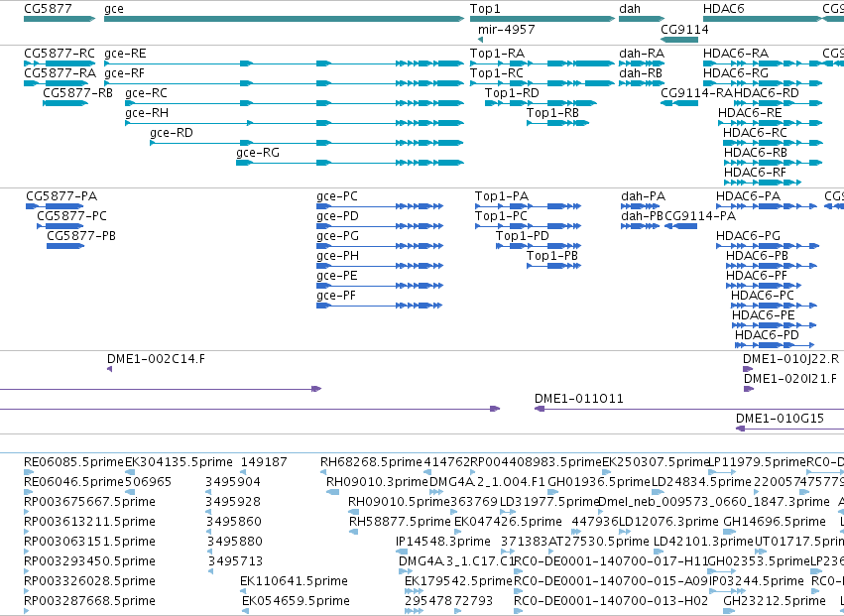Click the EK047426.5prime EST label
This screenshot has height=616, width=844.
pyautogui.click(x=508, y=522)
